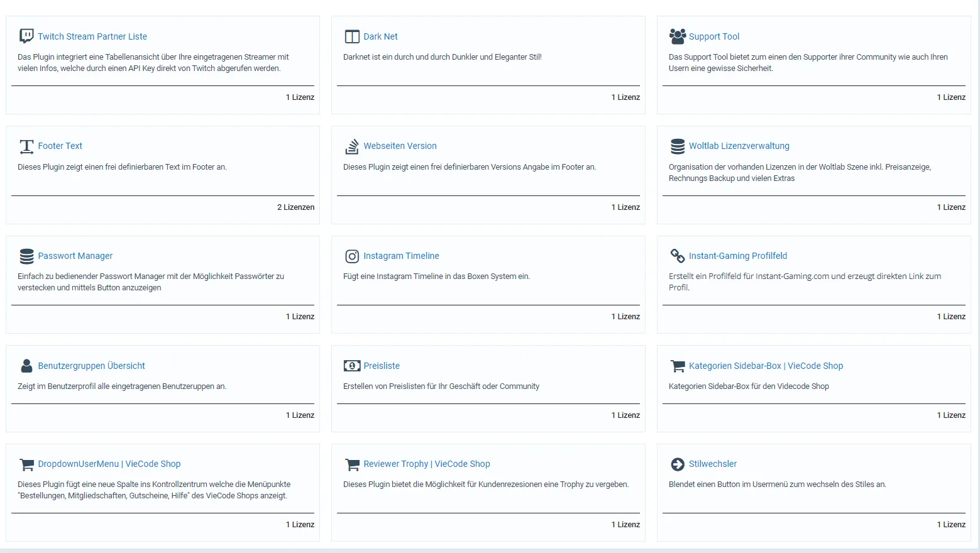
Task: Click the users group icon for Support Tool
Action: coord(677,36)
